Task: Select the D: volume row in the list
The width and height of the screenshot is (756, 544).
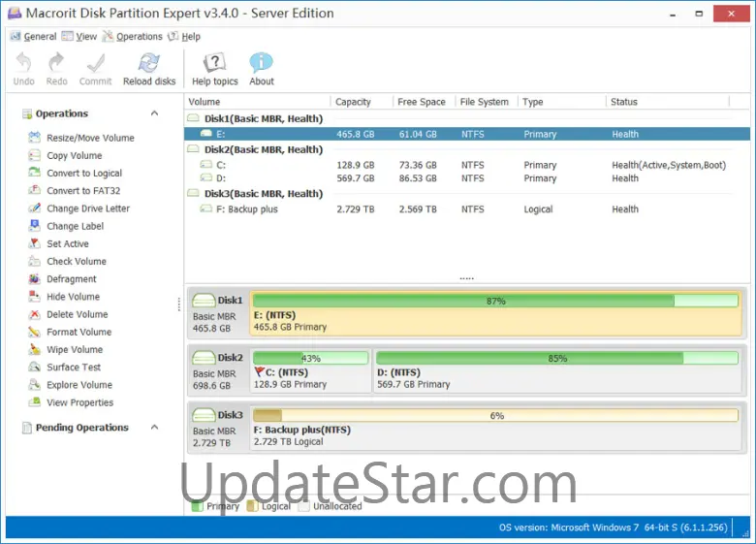Action: 467,178
